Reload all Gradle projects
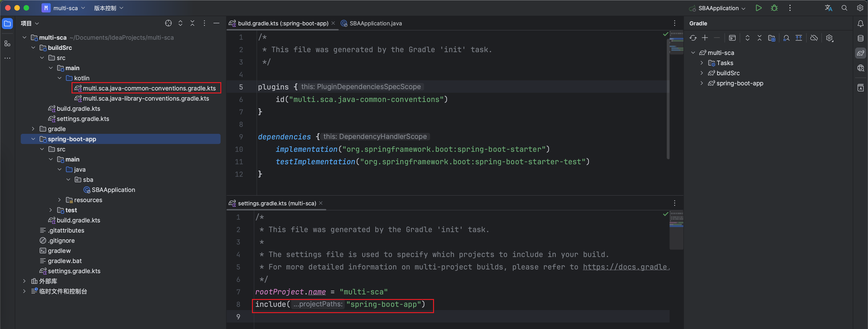Screen dimensions: 868x329 click(693, 38)
